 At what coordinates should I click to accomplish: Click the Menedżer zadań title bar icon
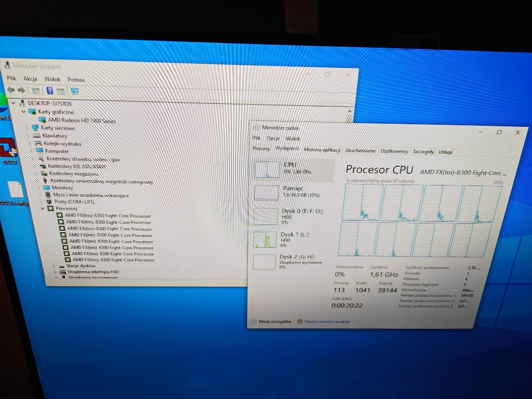256,128
